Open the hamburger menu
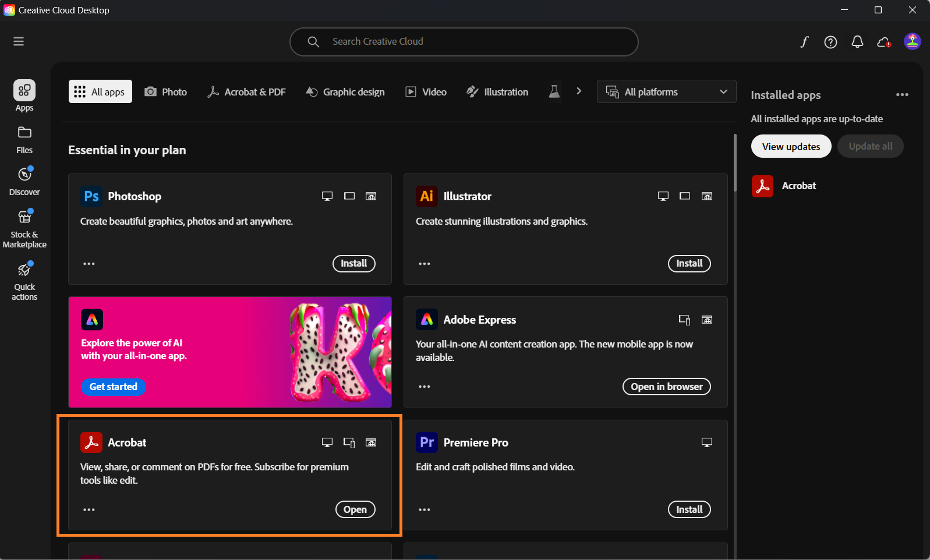Screen dimensions: 930x560 pos(19,41)
